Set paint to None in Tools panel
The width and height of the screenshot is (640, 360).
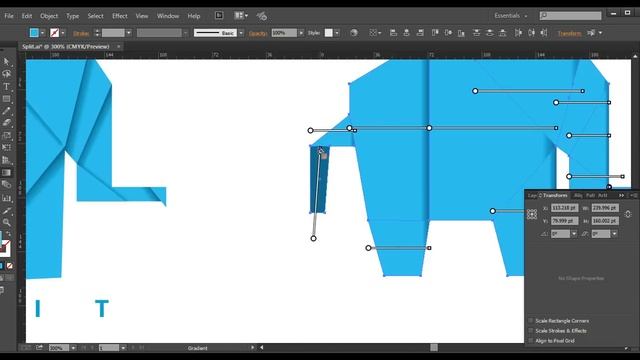pyautogui.click(x=9, y=266)
